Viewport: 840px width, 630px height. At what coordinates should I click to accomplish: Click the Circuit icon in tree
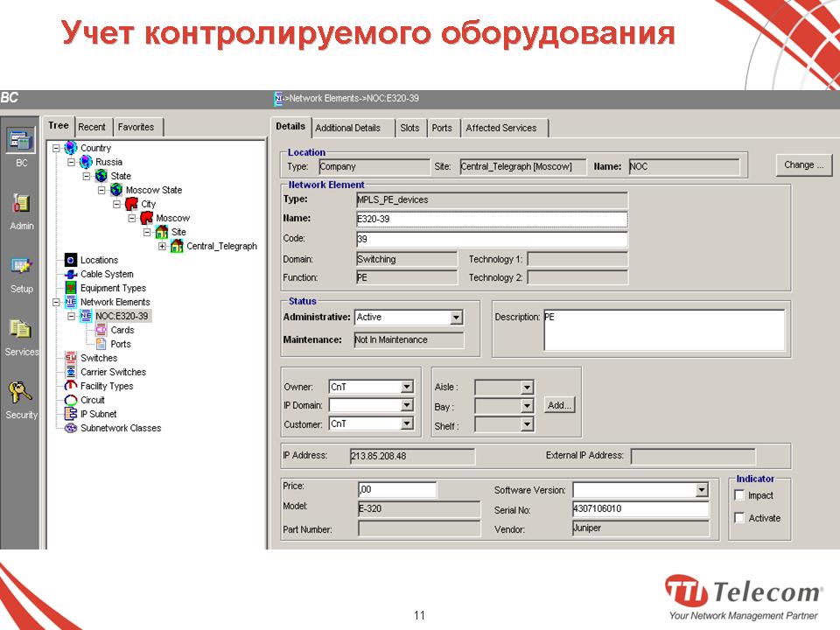72,400
